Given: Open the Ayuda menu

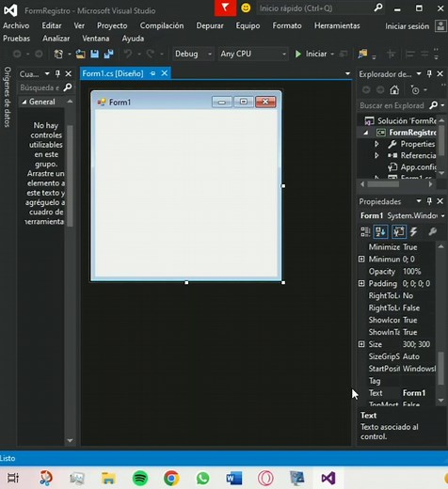Looking at the screenshot, I should click(x=133, y=39).
